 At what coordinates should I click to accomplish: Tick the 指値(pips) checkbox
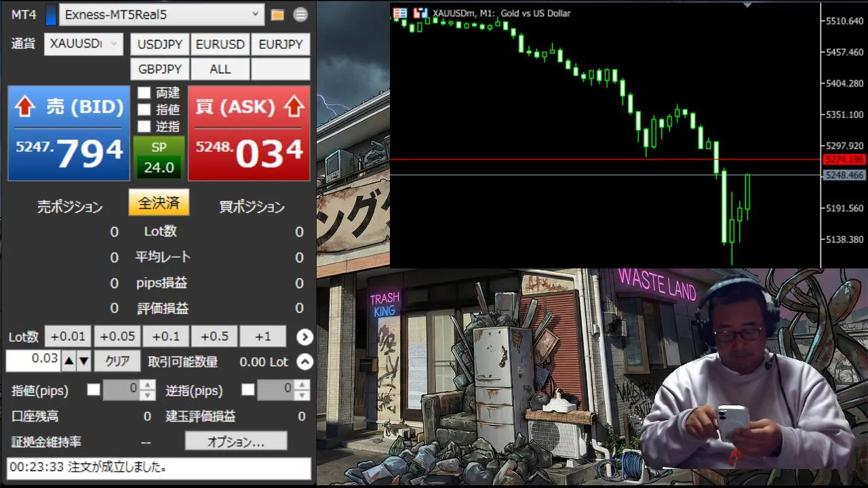[94, 390]
